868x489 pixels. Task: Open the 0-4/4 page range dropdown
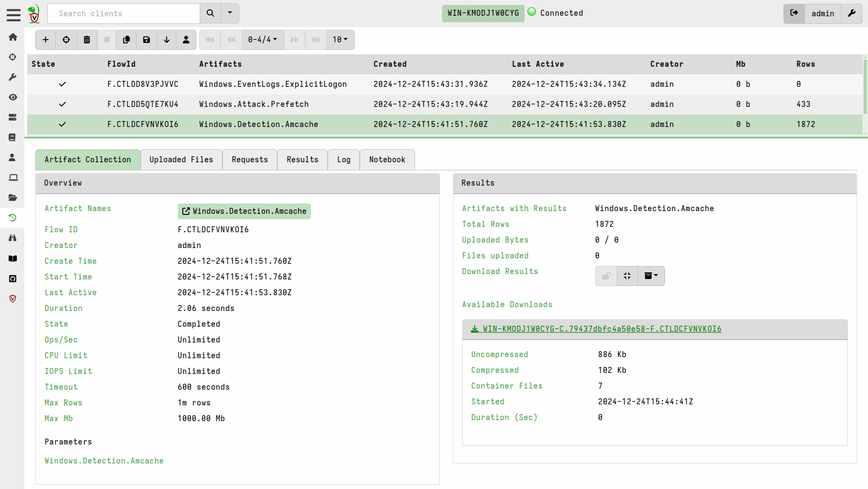[262, 40]
